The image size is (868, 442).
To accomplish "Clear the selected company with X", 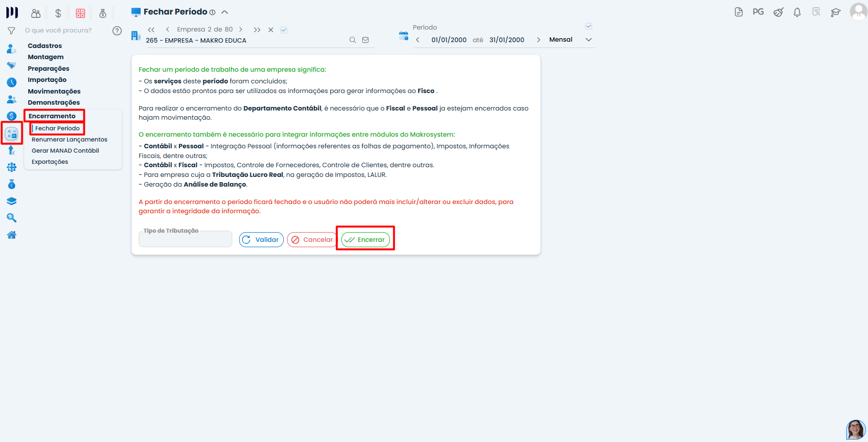I will click(271, 30).
